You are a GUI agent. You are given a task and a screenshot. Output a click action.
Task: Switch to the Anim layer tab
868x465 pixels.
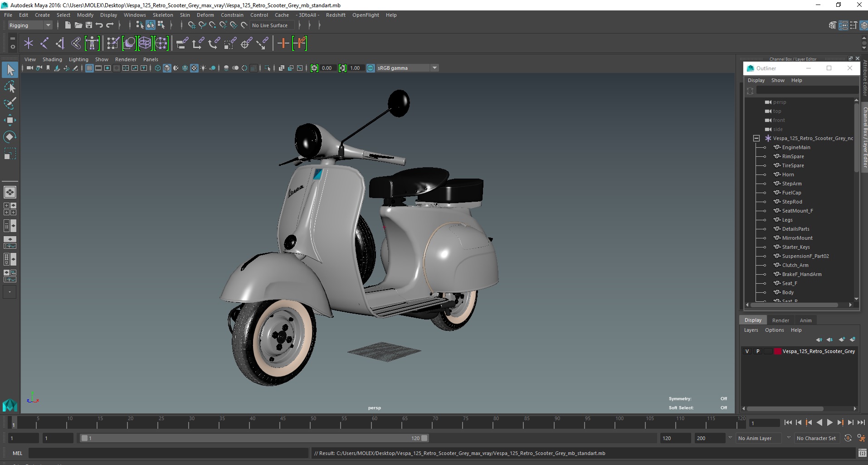click(x=805, y=320)
